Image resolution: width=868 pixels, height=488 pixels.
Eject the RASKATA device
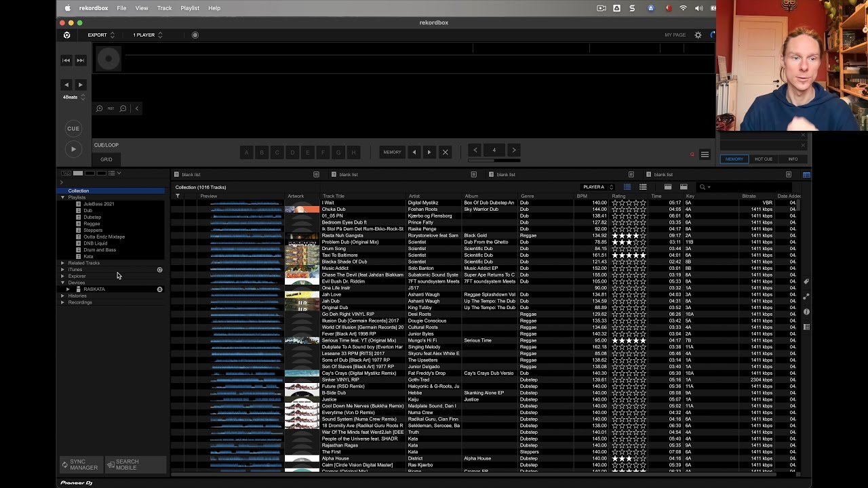click(160, 289)
